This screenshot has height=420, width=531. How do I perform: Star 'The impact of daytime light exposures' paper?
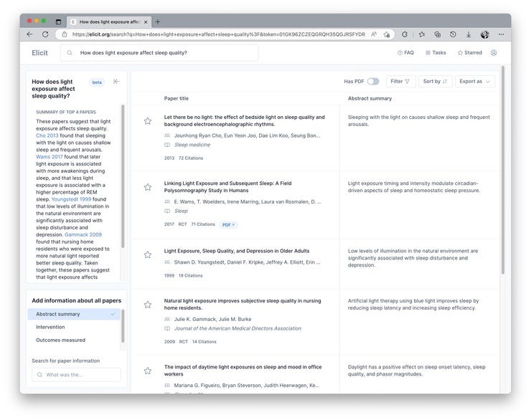pyautogui.click(x=148, y=371)
